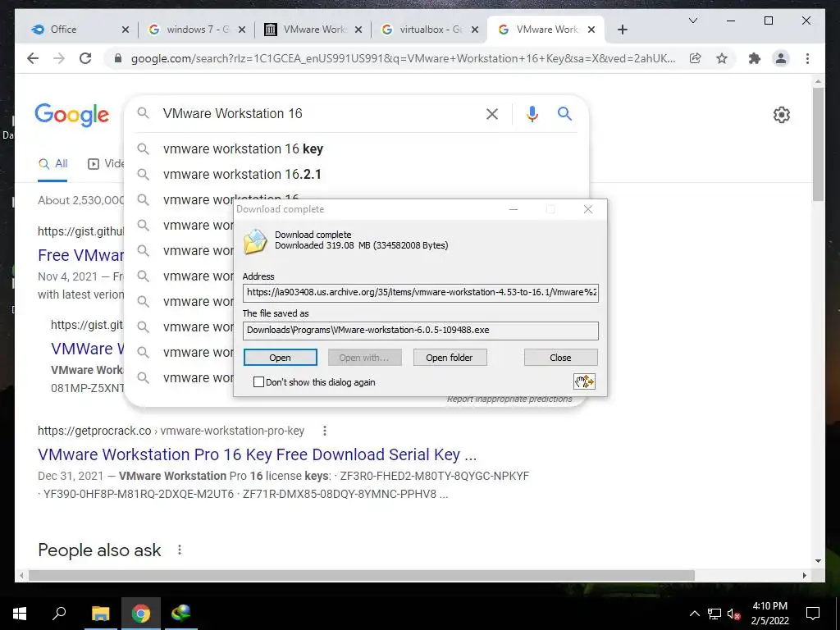Screen dimensions: 840x630
Task: Reload the current page
Action: pos(85,58)
